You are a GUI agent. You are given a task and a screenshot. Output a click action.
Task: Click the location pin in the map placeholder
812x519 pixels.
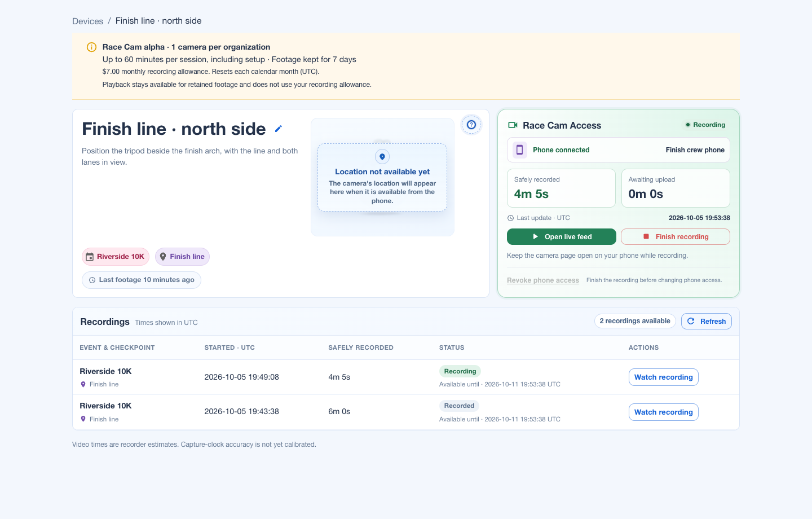(x=382, y=157)
